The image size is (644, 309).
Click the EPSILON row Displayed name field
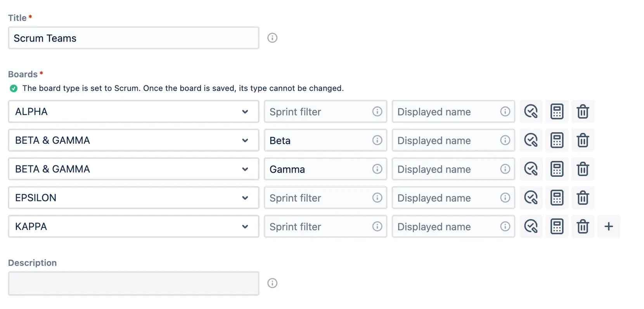(454, 198)
